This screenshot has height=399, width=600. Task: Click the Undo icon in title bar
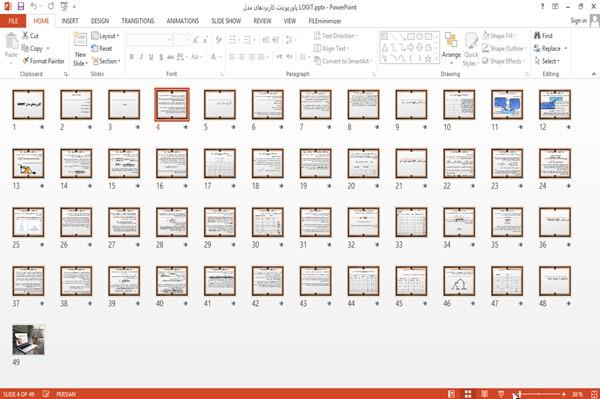34,7
